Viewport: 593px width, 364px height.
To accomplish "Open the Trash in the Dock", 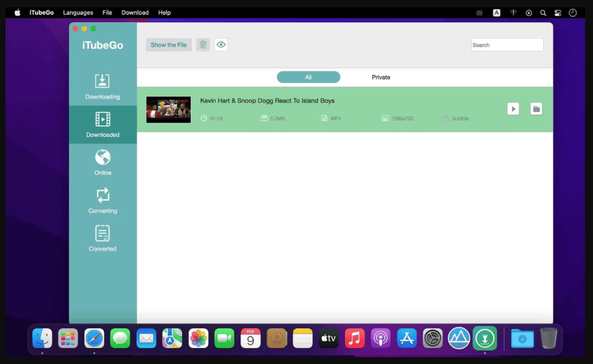I will (548, 338).
